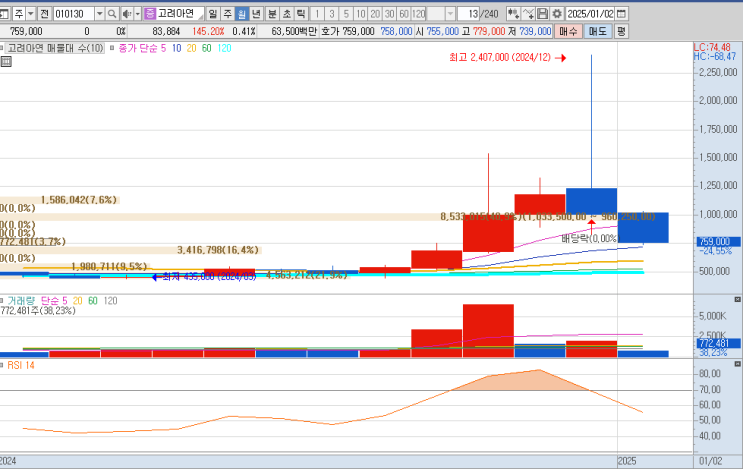The image size is (743, 469).
Task: Open the calendar icon beside 2025/01/02
Action: coord(621,14)
